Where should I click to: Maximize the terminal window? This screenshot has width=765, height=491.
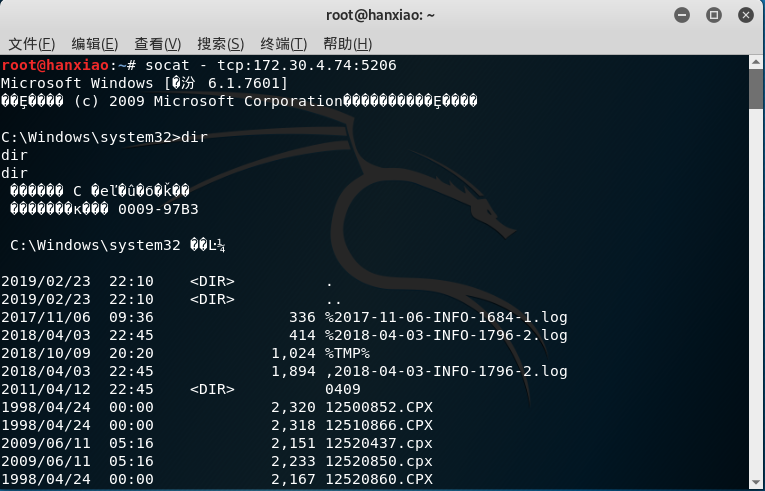[x=714, y=15]
